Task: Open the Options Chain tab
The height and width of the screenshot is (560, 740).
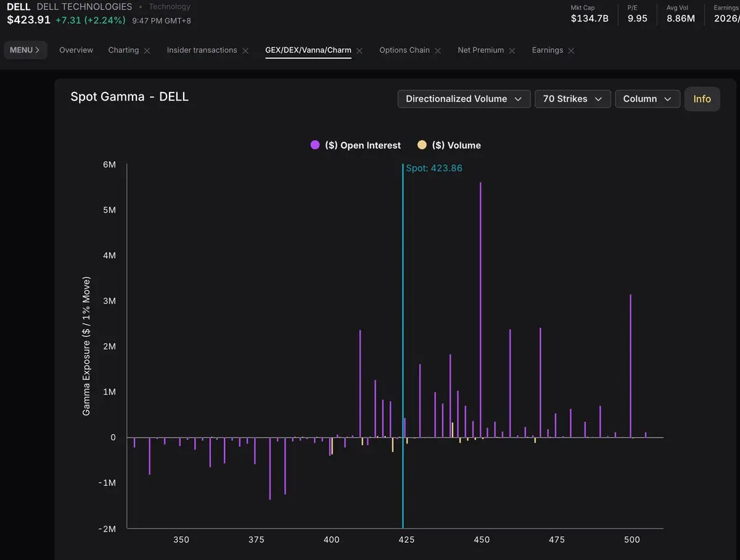Action: (405, 50)
